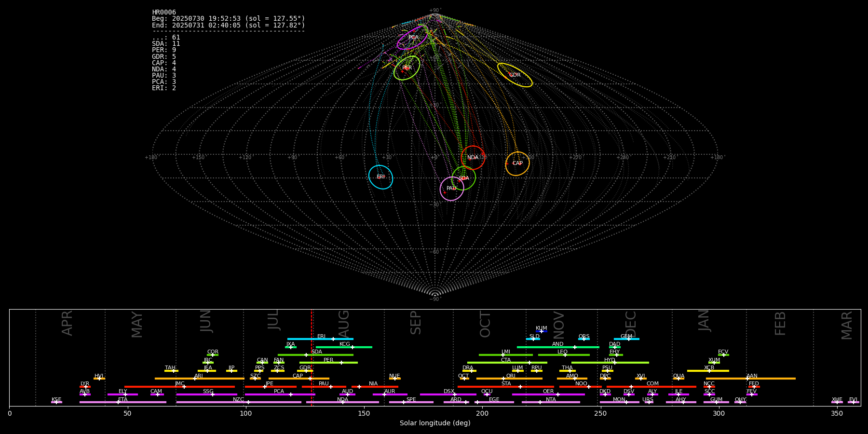Click the COM shower label in timeline
Image resolution: width=868 pixels, height=434 pixels.
[652, 384]
